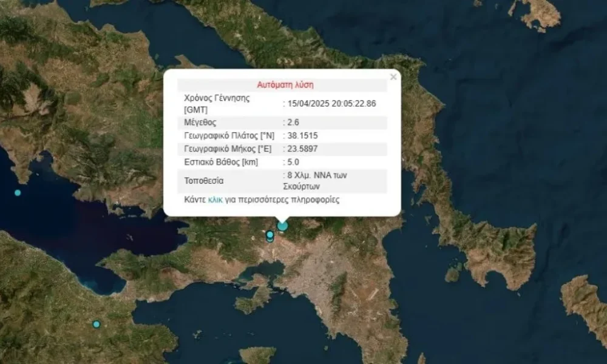Click the 'Τοποθεσία' row label
The image size is (607, 364).
pos(204,180)
